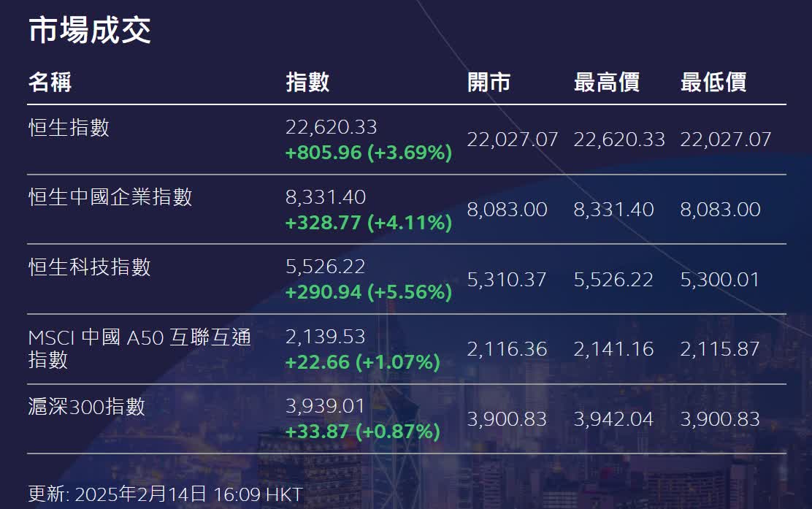This screenshot has width=812, height=509.
Task: Click the 2,115.87 lowest price value
Action: pyautogui.click(x=720, y=349)
